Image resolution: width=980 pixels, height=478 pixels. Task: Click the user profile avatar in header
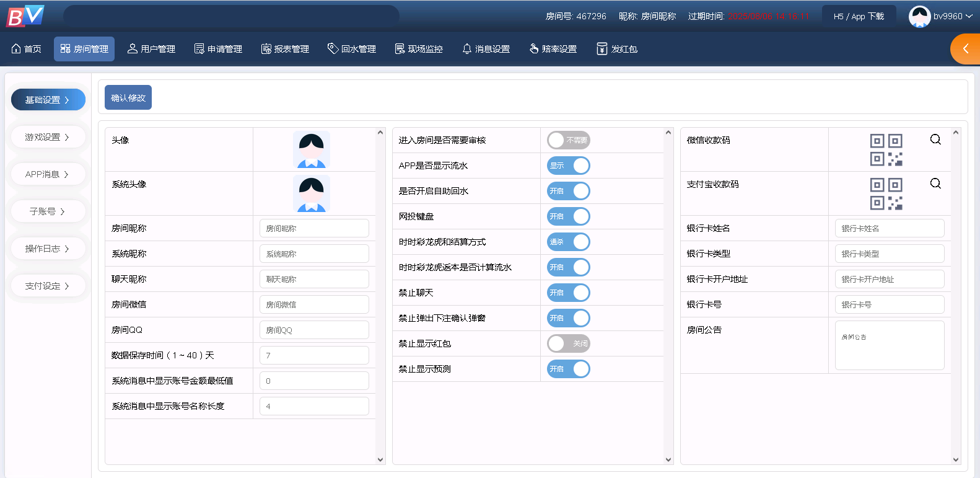919,17
